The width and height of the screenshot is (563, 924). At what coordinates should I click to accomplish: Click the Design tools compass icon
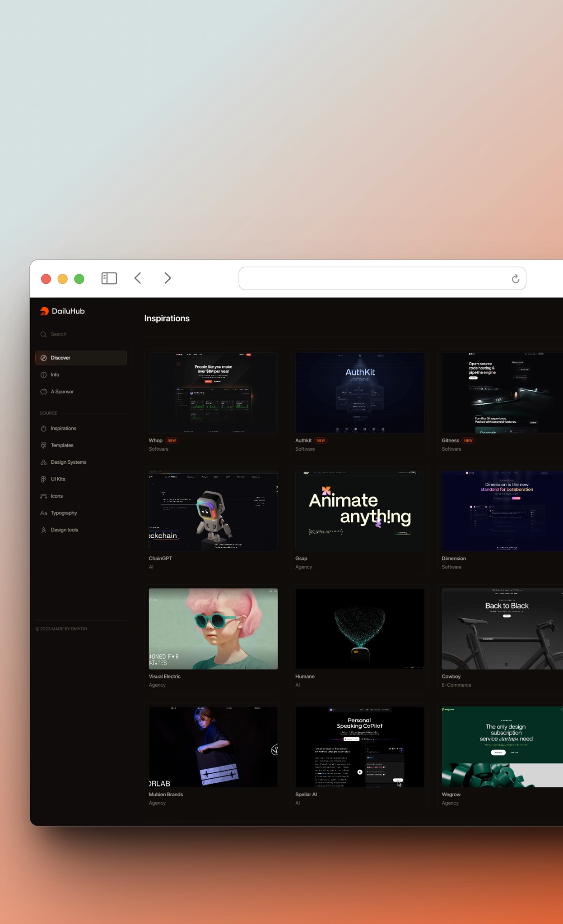pos(44,530)
